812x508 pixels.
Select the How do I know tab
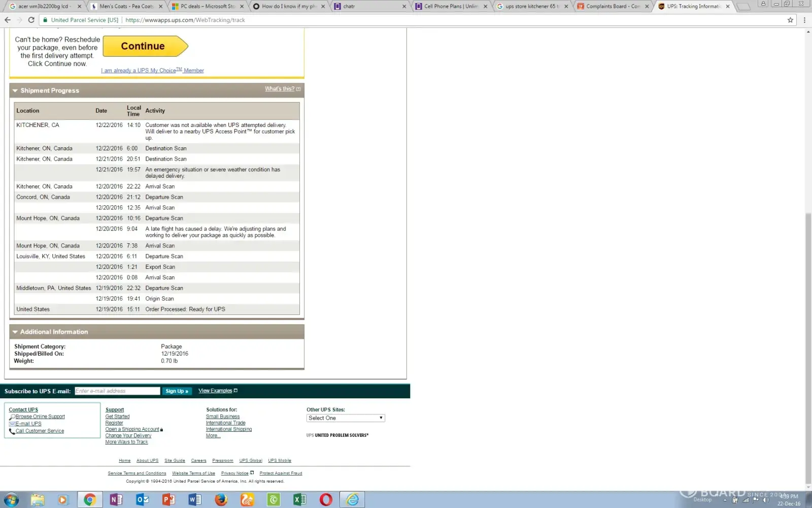pos(288,7)
